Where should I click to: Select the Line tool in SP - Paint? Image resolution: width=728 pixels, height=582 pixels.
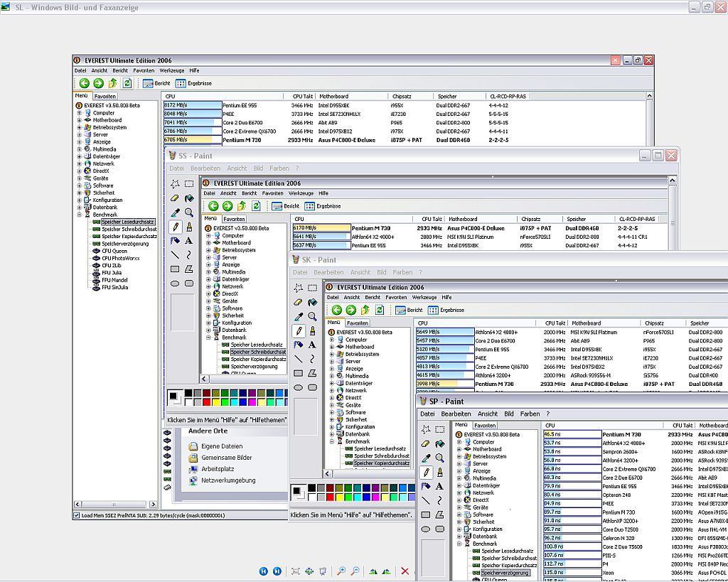coord(425,500)
